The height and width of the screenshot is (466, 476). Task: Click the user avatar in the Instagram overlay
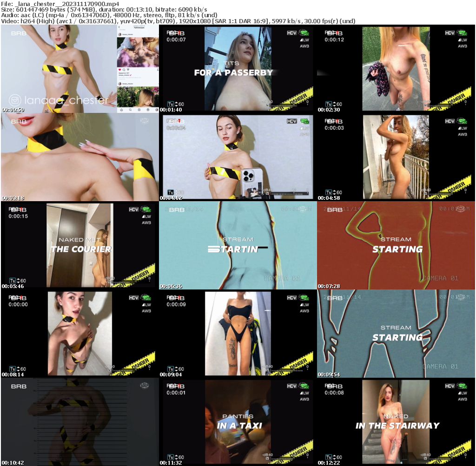click(120, 34)
